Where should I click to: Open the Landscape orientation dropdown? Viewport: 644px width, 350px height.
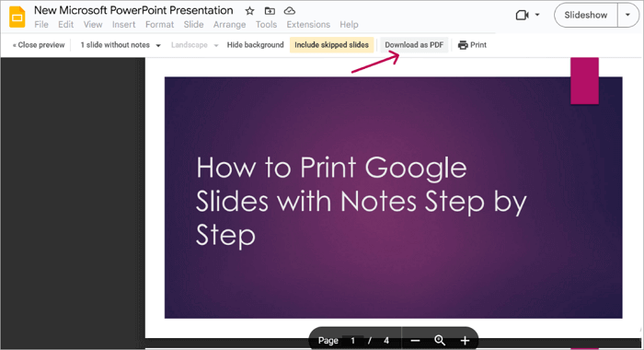pos(194,45)
